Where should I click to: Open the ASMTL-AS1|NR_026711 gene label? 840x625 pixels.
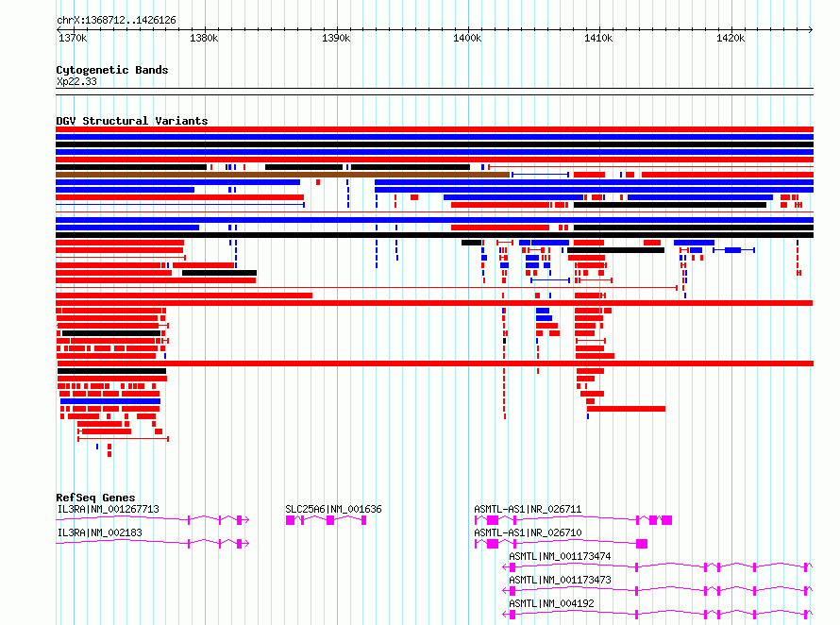pos(528,509)
